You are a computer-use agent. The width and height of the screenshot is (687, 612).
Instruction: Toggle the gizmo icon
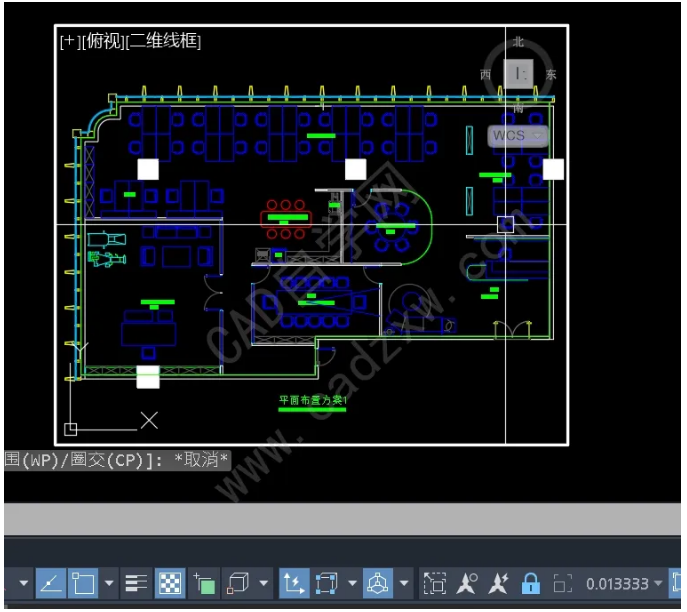click(x=378, y=586)
